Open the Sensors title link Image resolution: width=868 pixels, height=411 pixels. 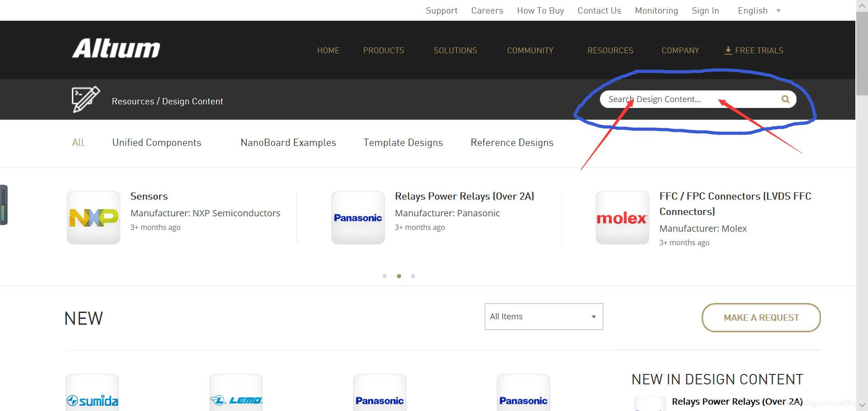[149, 196]
